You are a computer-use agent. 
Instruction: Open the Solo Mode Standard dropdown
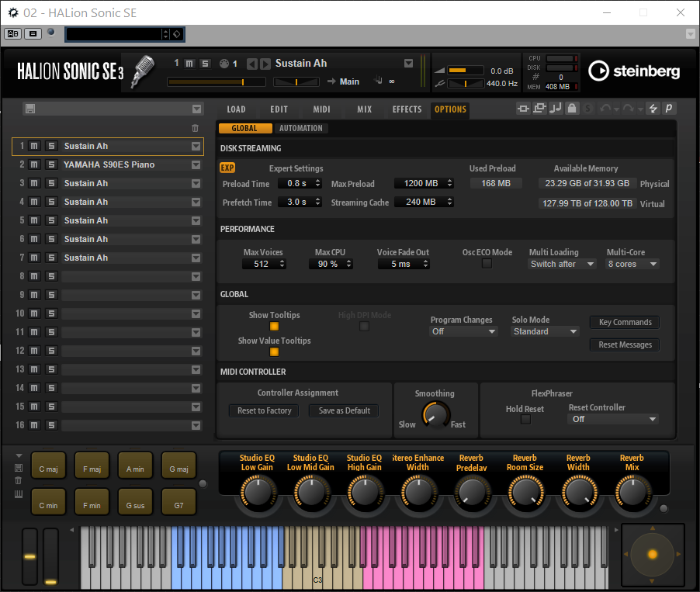coord(545,332)
